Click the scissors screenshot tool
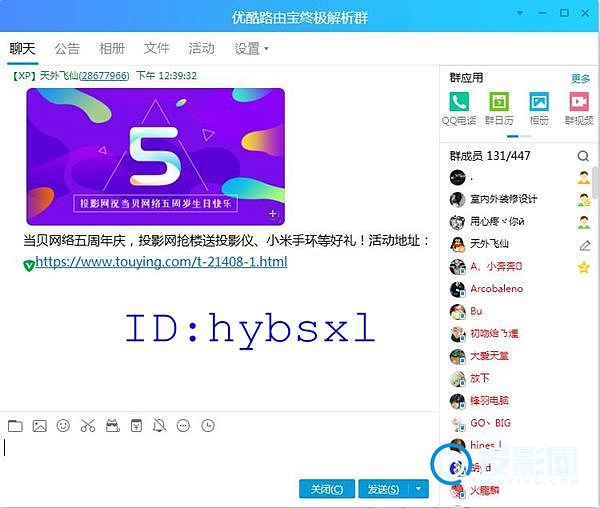The width and height of the screenshot is (600, 508). [88, 425]
